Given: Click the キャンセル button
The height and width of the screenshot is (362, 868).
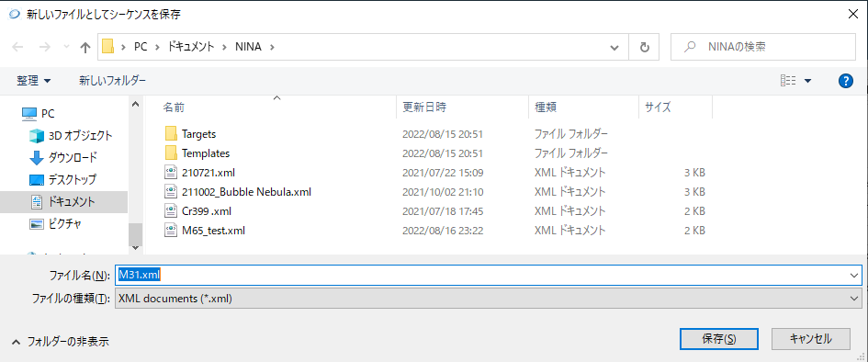Looking at the screenshot, I should (810, 338).
